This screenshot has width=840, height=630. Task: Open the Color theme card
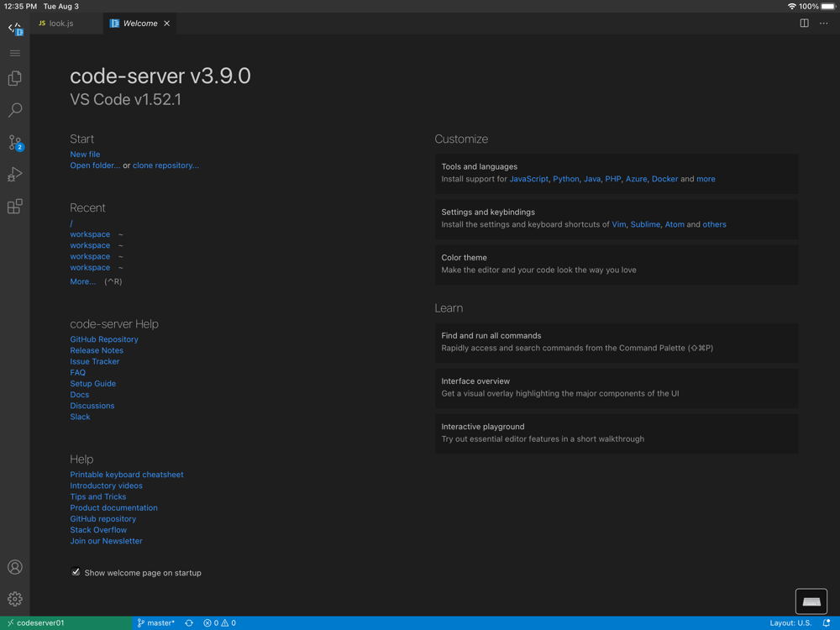[x=616, y=264]
